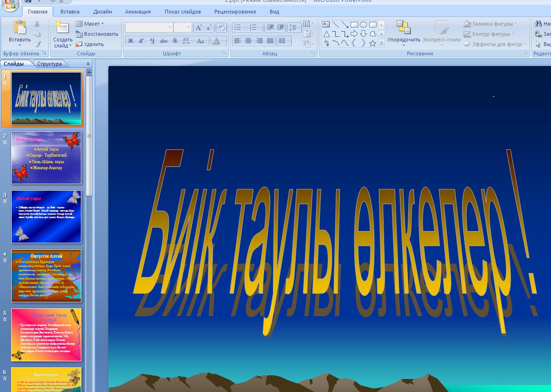Click the increase list indent icon
Screen dimensions: 551x392
pos(280,27)
